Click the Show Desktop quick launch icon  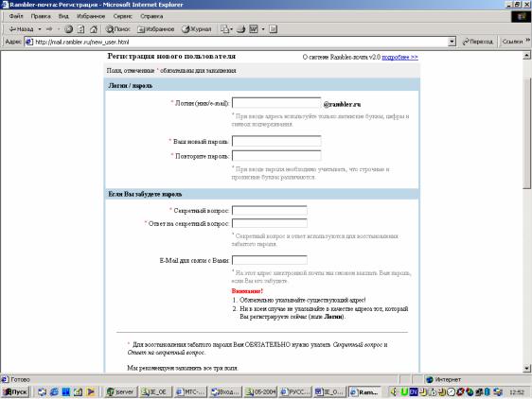pos(42,392)
